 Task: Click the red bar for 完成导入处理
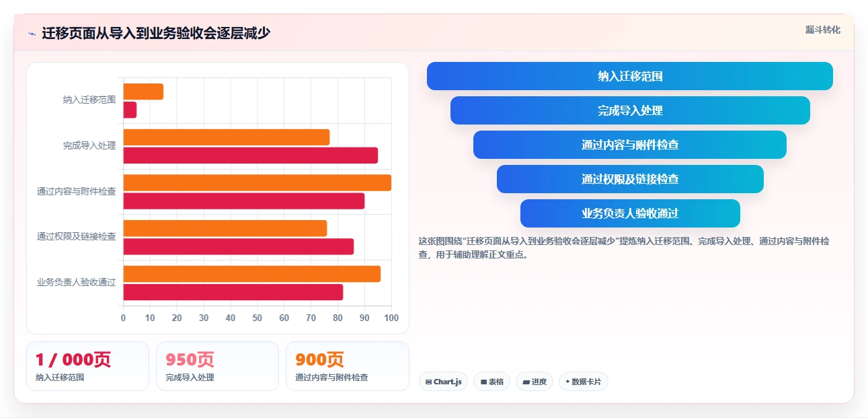[250, 155]
